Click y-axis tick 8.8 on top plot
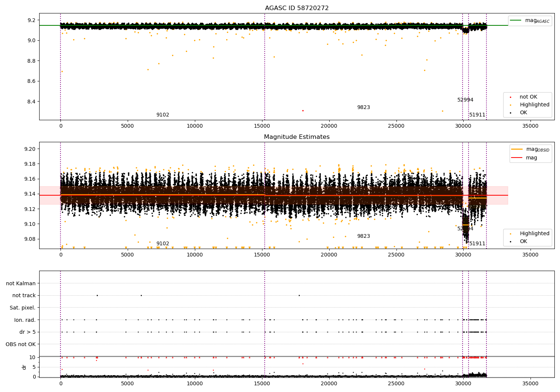 point(32,61)
